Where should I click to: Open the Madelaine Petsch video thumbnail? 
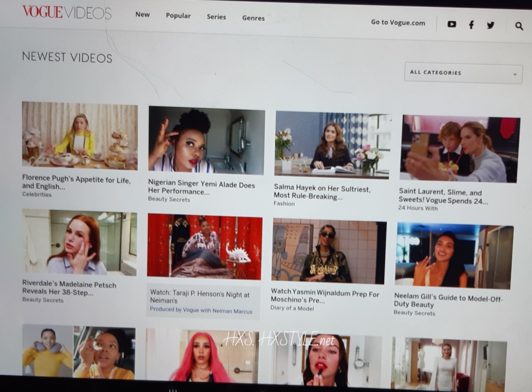(x=80, y=242)
